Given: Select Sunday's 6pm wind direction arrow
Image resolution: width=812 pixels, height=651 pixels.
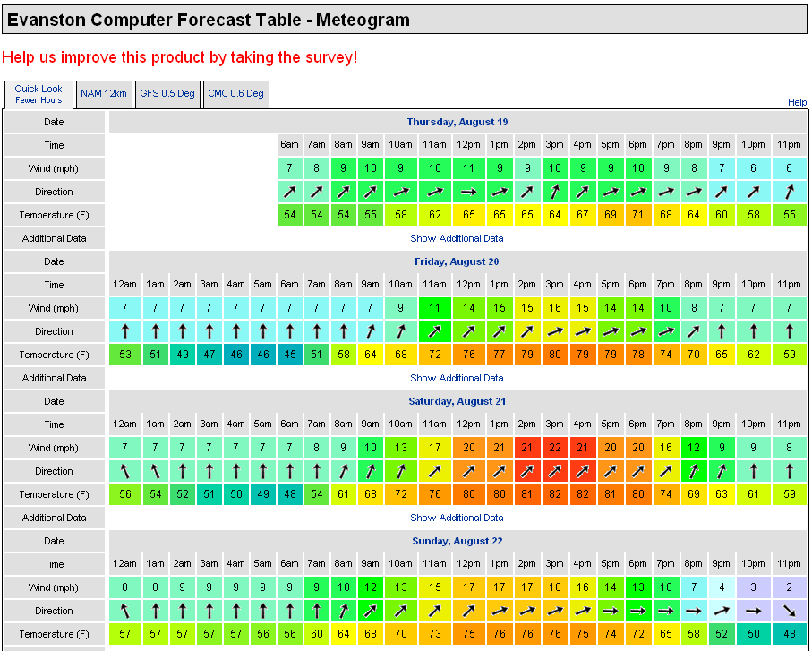Looking at the screenshot, I should pos(637,611).
